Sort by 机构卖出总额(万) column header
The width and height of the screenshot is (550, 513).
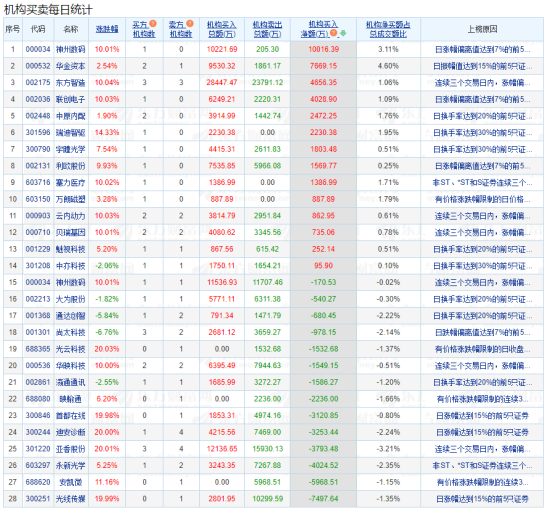click(x=267, y=29)
